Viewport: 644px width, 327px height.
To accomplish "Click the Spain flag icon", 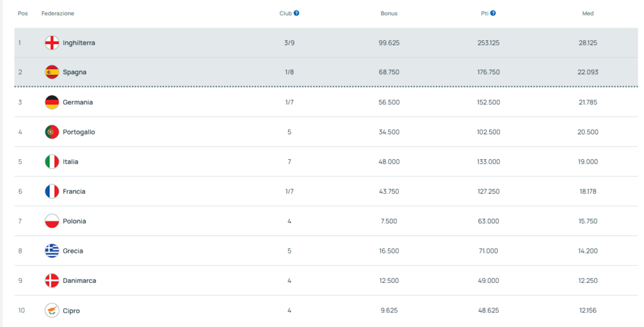I will (52, 72).
